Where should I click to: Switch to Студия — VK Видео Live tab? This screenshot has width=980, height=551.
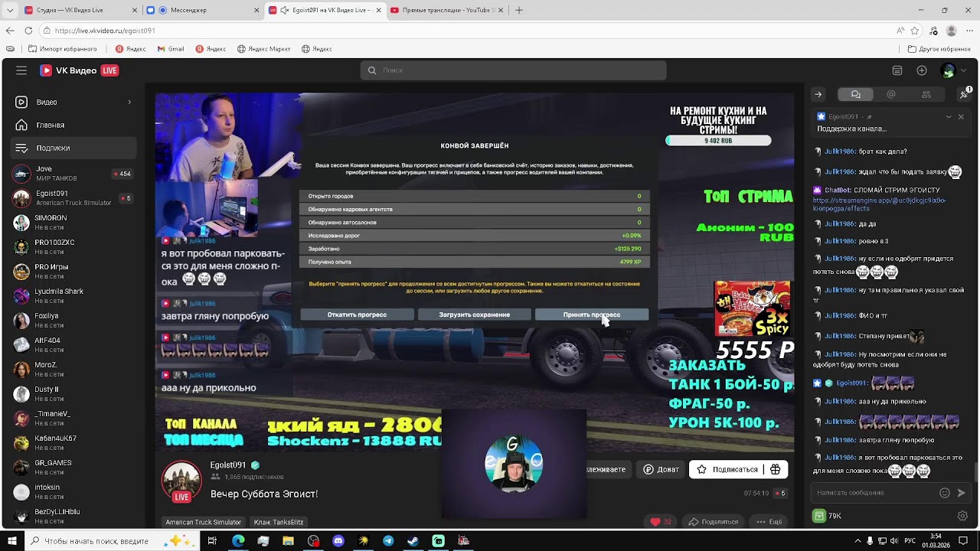point(80,10)
